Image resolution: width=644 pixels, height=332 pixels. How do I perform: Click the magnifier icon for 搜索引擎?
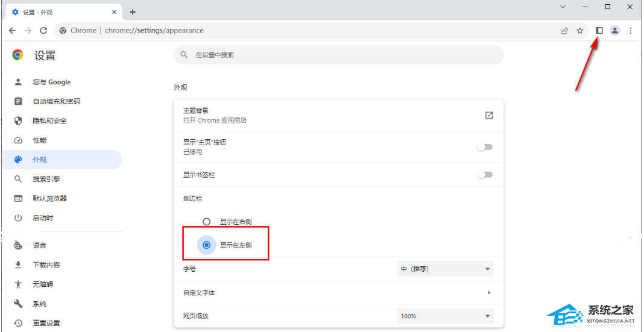(18, 179)
